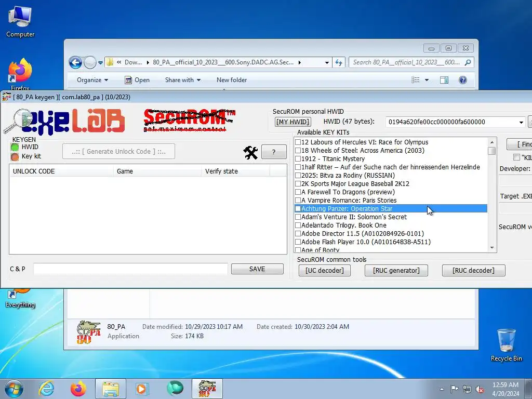The image size is (532, 399).
Task: Click Action Center flag tray icon
Action: pos(454,389)
